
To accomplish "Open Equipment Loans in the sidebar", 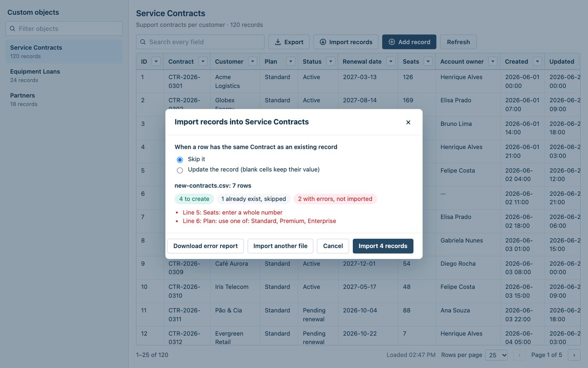I will (64, 75).
